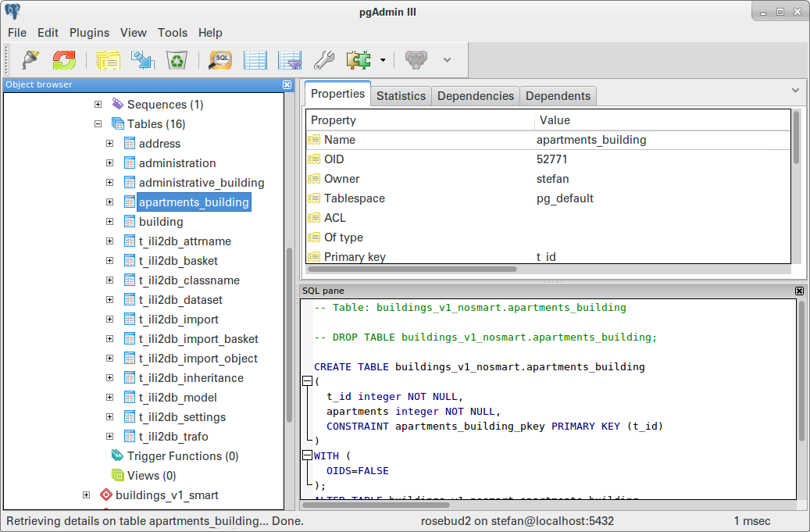Collapse the WITH clause fold marker
810x532 pixels.
[308, 455]
